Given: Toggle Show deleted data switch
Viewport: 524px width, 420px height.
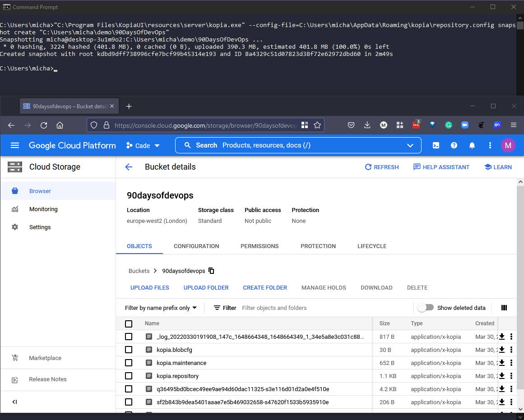Looking at the screenshot, I should pyautogui.click(x=425, y=308).
